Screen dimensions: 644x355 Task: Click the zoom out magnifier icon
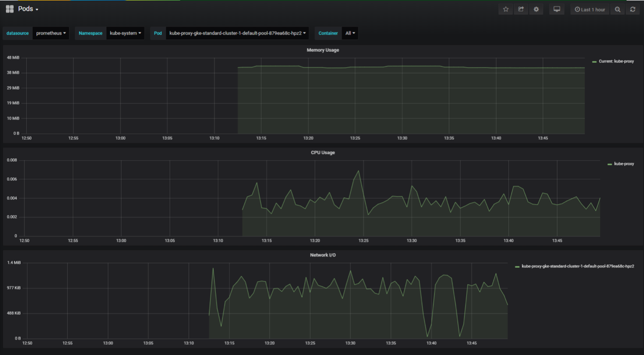618,9
